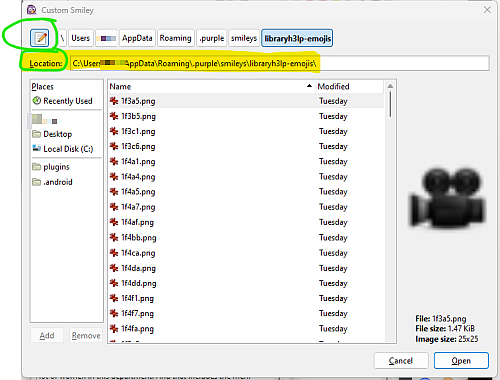Select file 1f4f7.png
This screenshot has height=380, width=500.
pos(246,314)
